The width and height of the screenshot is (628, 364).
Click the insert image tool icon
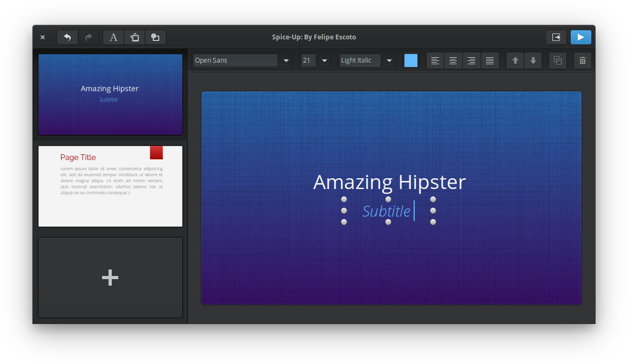point(134,37)
